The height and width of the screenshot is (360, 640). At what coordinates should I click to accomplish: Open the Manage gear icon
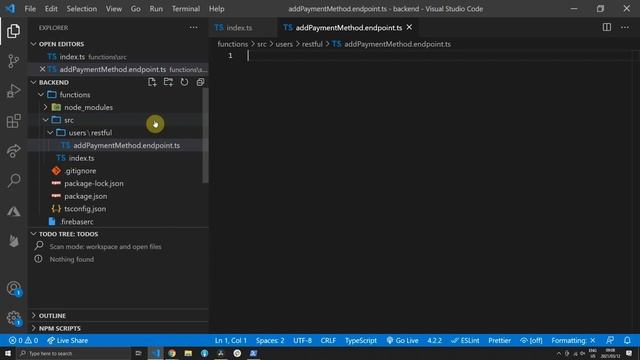pos(13,318)
